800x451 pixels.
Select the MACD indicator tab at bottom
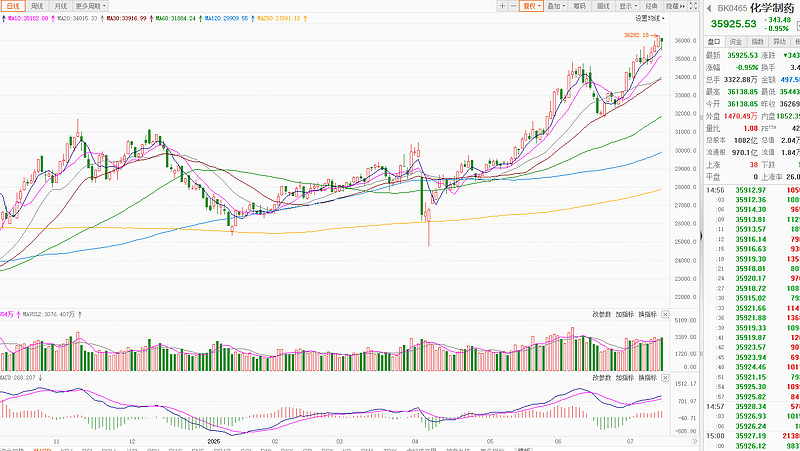pos(42,449)
